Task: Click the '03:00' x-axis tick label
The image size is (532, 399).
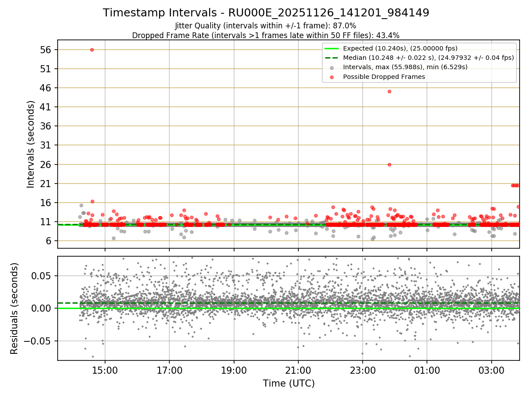Action: pos(492,370)
